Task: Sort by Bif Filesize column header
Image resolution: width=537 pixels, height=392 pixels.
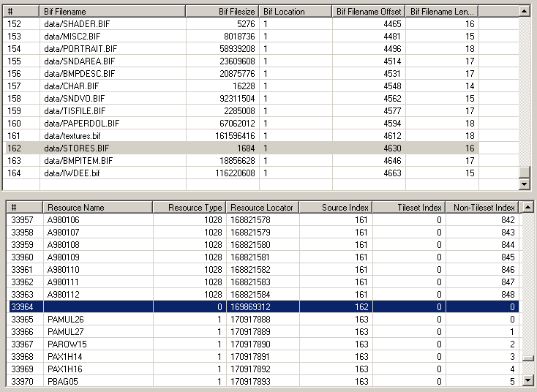Action: tap(222, 11)
